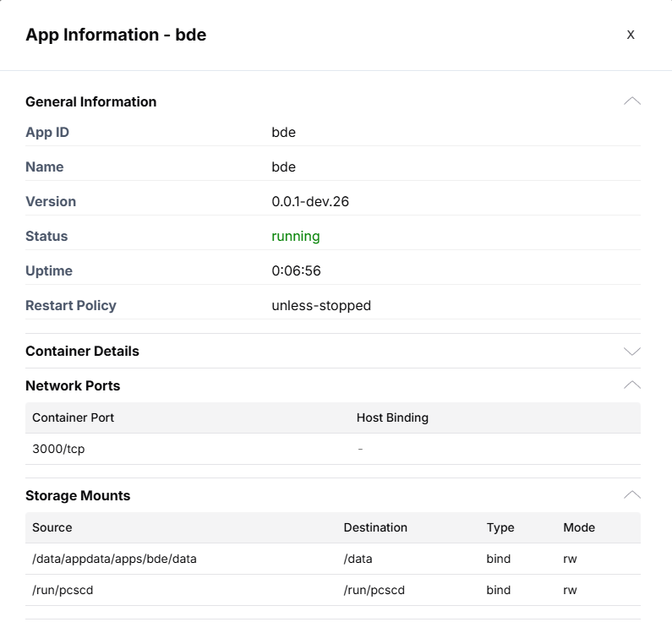Collapse the Storage Mounts section chevron
This screenshot has width=672, height=644.
pyautogui.click(x=631, y=495)
